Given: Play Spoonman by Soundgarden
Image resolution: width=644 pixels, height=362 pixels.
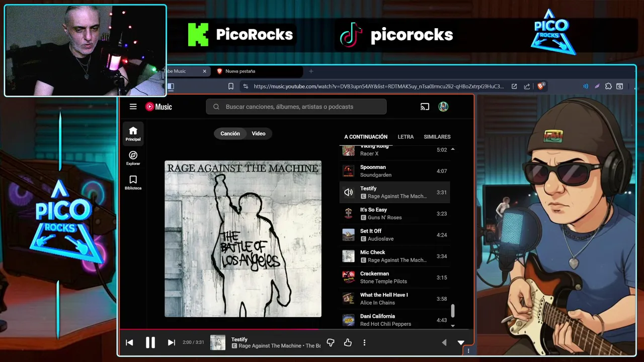Looking at the screenshot, I should coord(395,171).
